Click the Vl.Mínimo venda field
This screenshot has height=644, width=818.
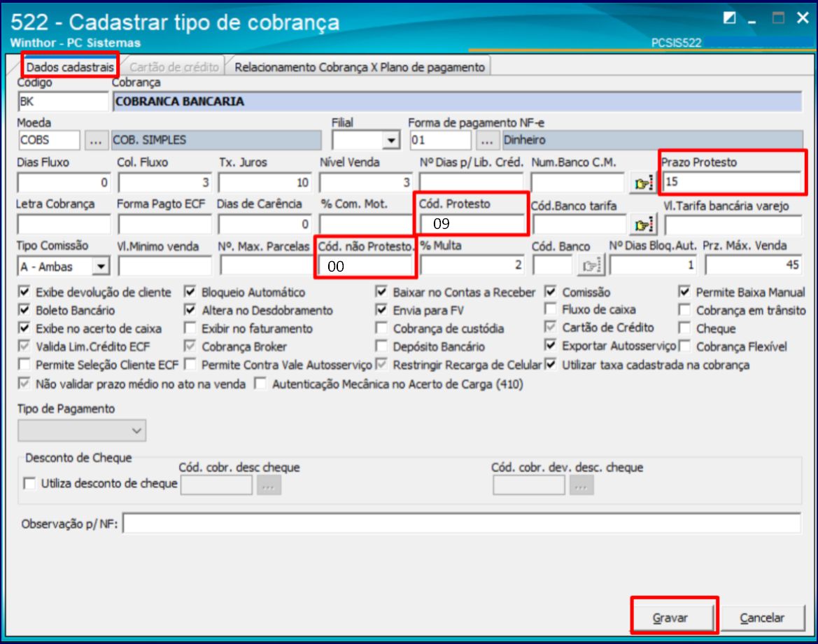click(x=165, y=266)
